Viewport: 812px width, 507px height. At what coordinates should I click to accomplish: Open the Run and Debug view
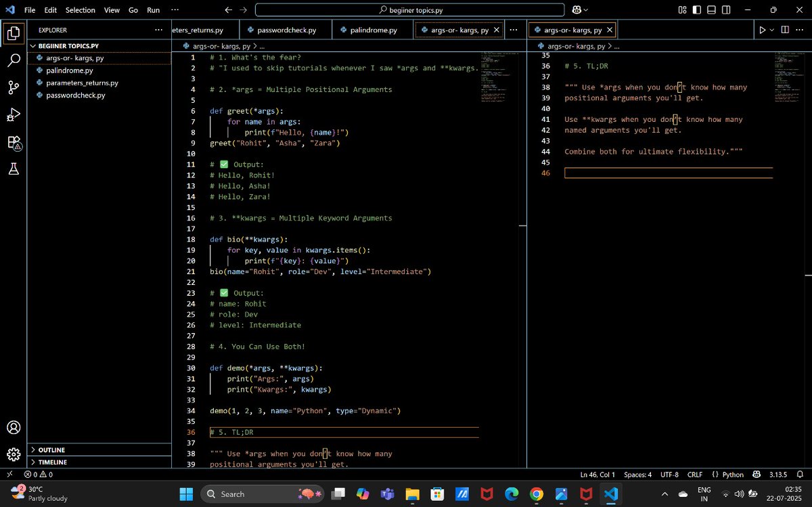pyautogui.click(x=14, y=115)
